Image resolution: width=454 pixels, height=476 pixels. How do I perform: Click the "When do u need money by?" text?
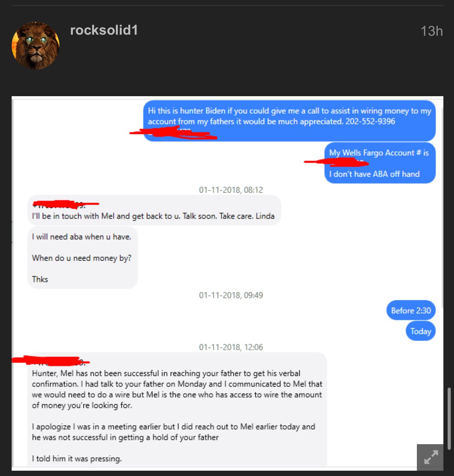click(82, 258)
